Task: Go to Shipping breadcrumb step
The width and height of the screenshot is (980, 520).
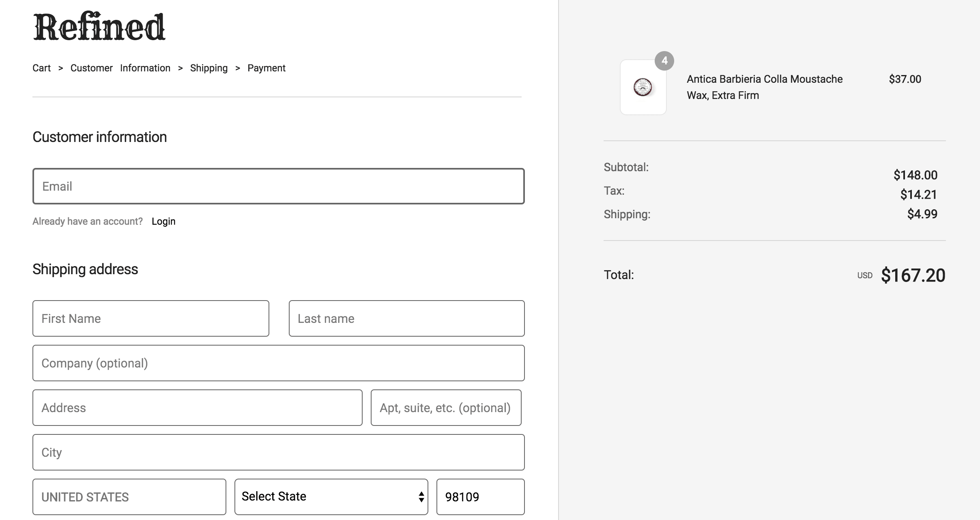Action: click(x=208, y=68)
